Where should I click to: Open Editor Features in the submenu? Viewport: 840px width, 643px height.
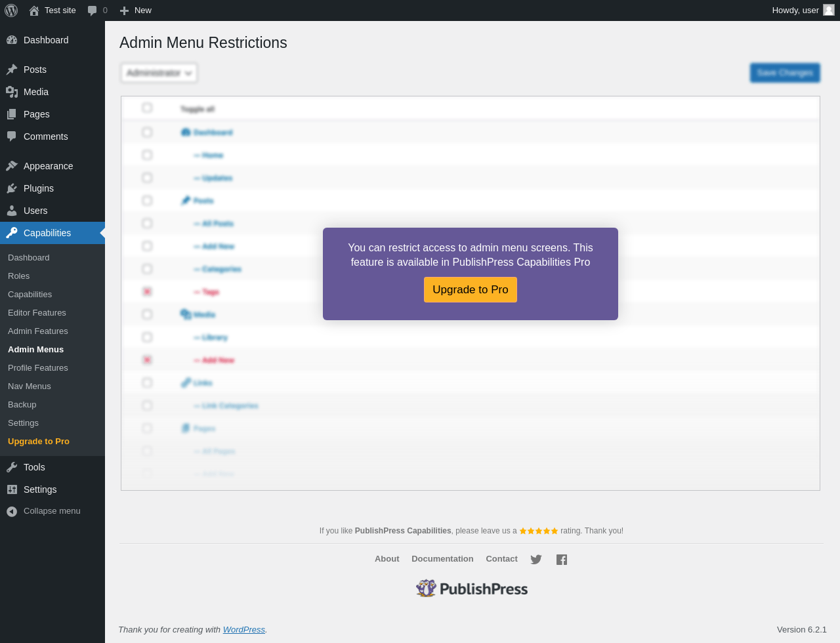pos(37,313)
